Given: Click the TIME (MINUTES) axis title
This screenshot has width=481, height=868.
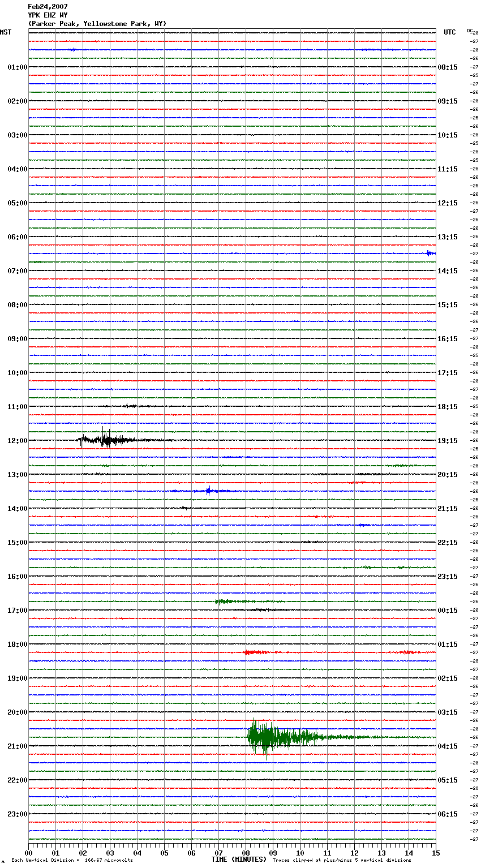Looking at the screenshot, I should (x=239, y=860).
